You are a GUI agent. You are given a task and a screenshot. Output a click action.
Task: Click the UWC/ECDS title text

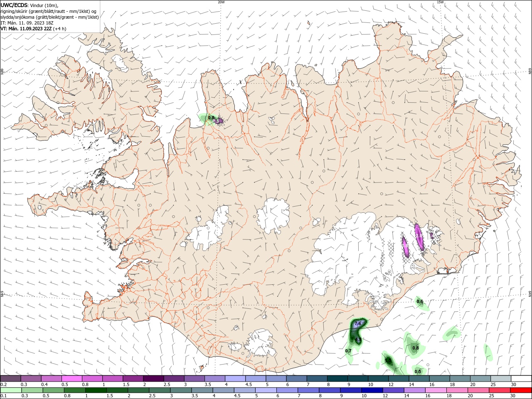(14, 5)
